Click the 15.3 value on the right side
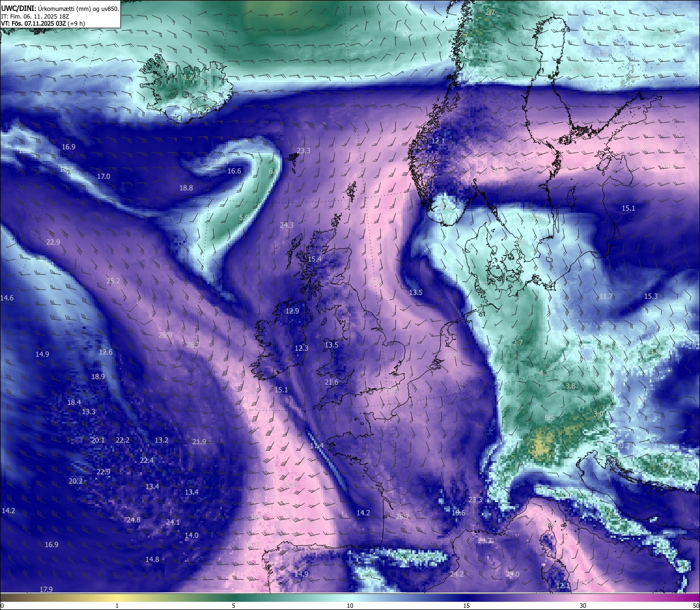The image size is (700, 610). [x=651, y=297]
